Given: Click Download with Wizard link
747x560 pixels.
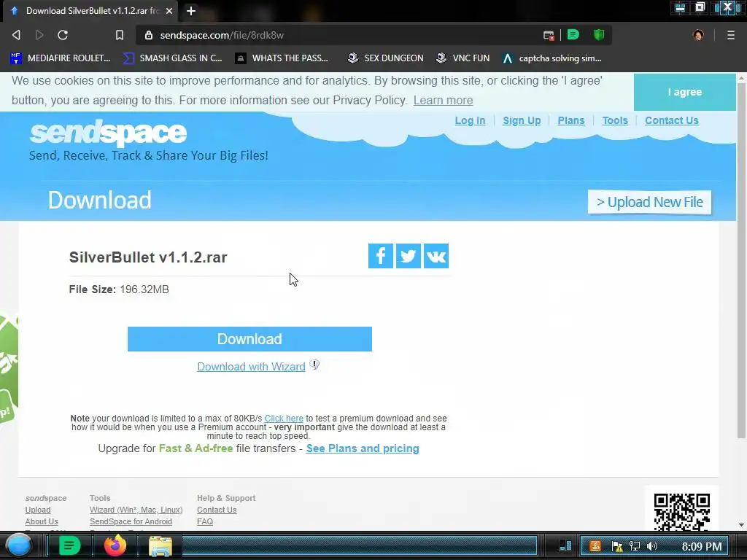Looking at the screenshot, I should (x=251, y=367).
